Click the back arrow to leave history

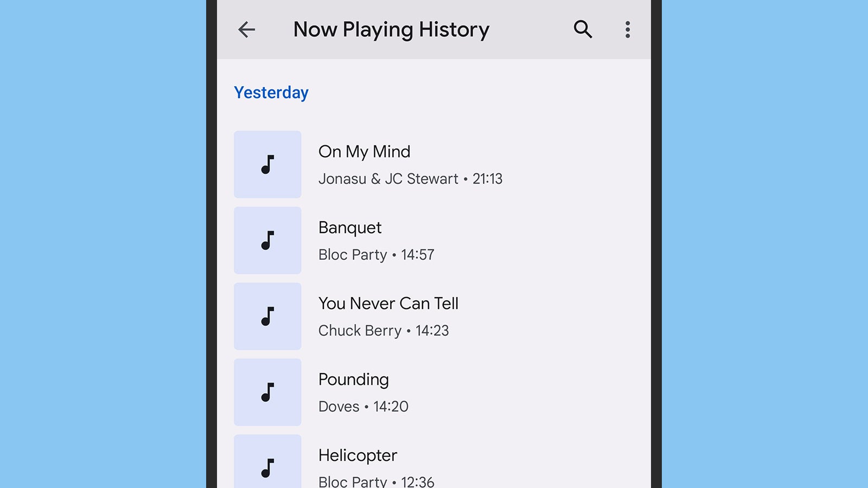247,30
